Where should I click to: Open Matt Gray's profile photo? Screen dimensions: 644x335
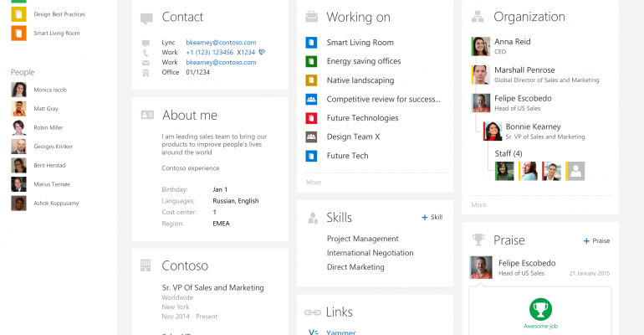(x=18, y=109)
